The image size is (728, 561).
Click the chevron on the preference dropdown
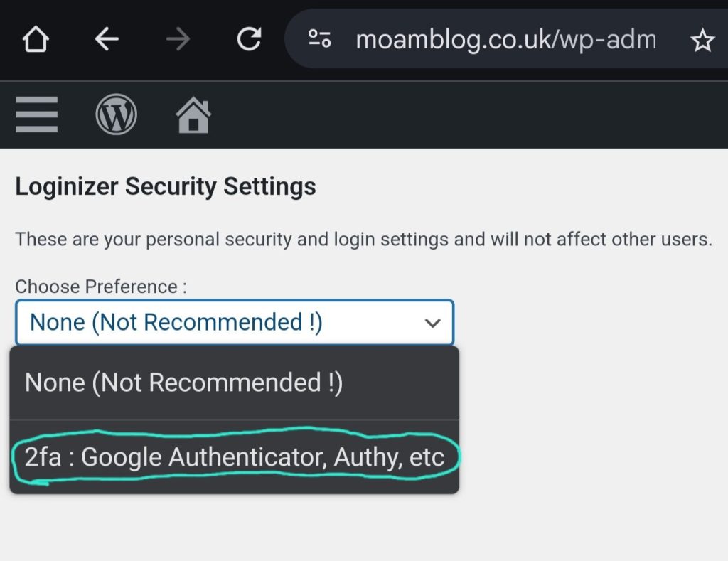coord(432,324)
